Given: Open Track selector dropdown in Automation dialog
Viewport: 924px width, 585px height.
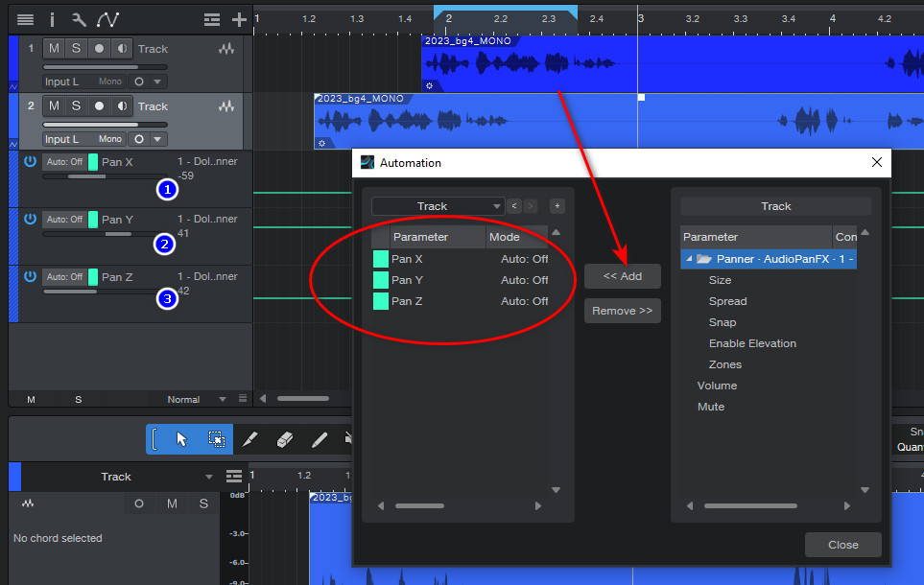Looking at the screenshot, I should pyautogui.click(x=438, y=206).
